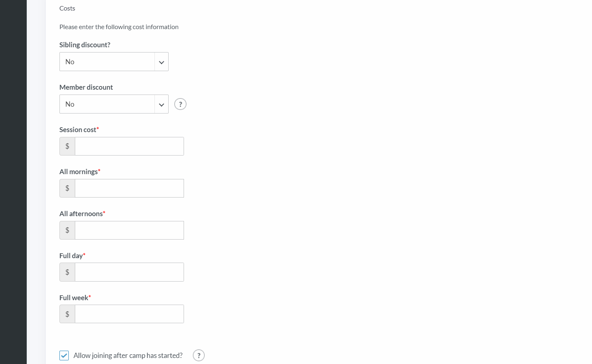Click into the All mornings cost field
The height and width of the screenshot is (364, 592).
[129, 188]
